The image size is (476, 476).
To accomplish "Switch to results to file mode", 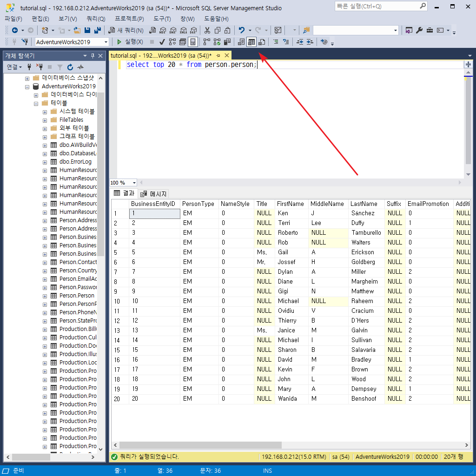I will 262,41.
